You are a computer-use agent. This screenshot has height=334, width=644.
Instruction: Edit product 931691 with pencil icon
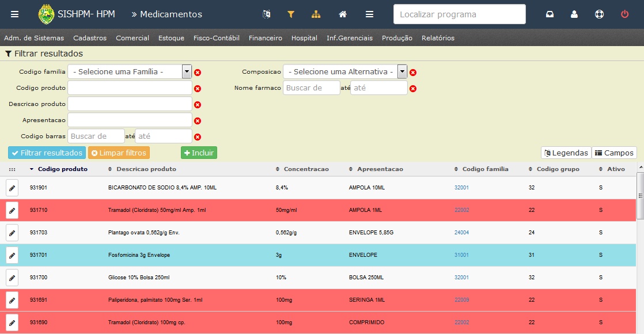(12, 301)
